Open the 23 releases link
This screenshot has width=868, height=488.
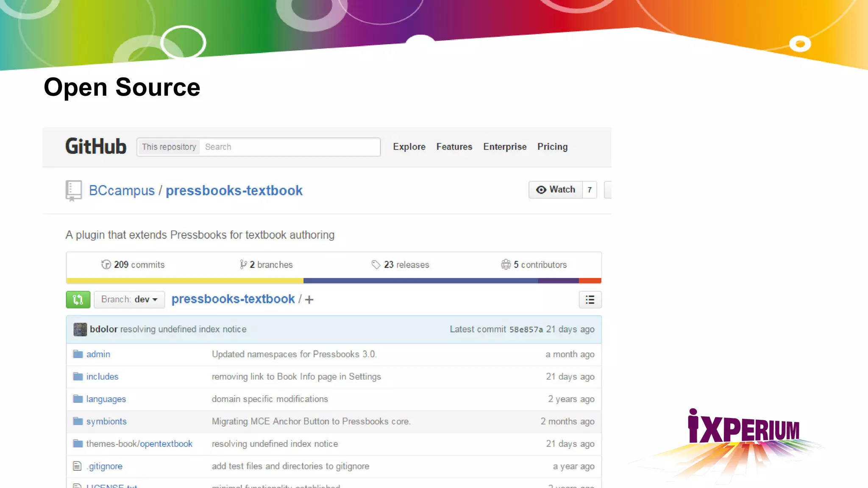400,265
